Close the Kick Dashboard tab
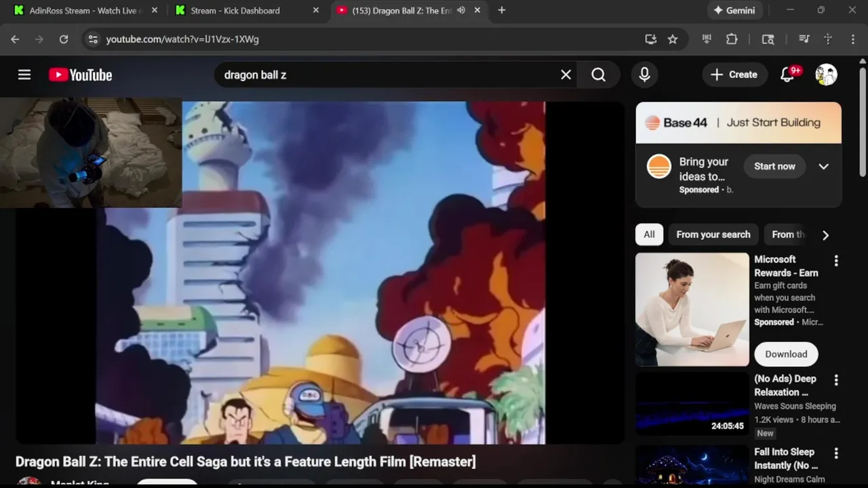This screenshot has height=488, width=868. [x=316, y=10]
